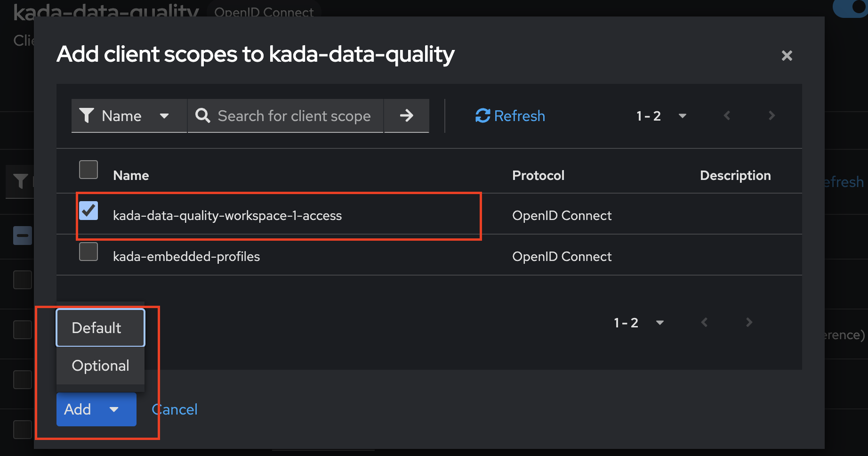Close the Add client scopes dialog
This screenshot has width=868, height=456.
click(787, 56)
